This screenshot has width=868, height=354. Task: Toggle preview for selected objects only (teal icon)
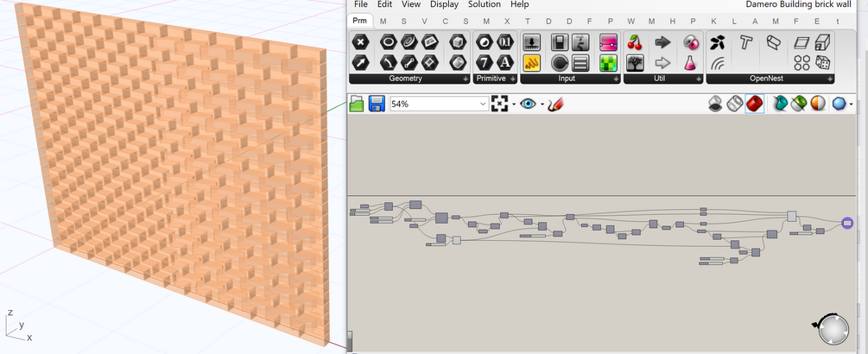(x=780, y=104)
